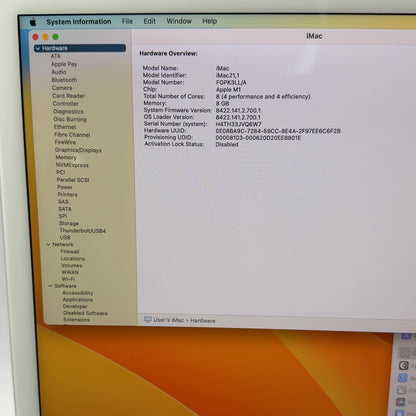This screenshot has width=416, height=416.
Task: Open the Window menu
Action: tap(179, 21)
